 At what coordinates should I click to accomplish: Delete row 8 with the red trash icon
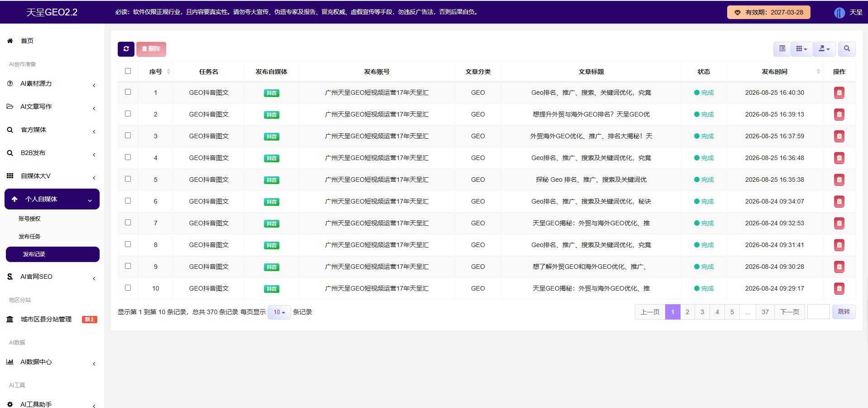point(839,245)
